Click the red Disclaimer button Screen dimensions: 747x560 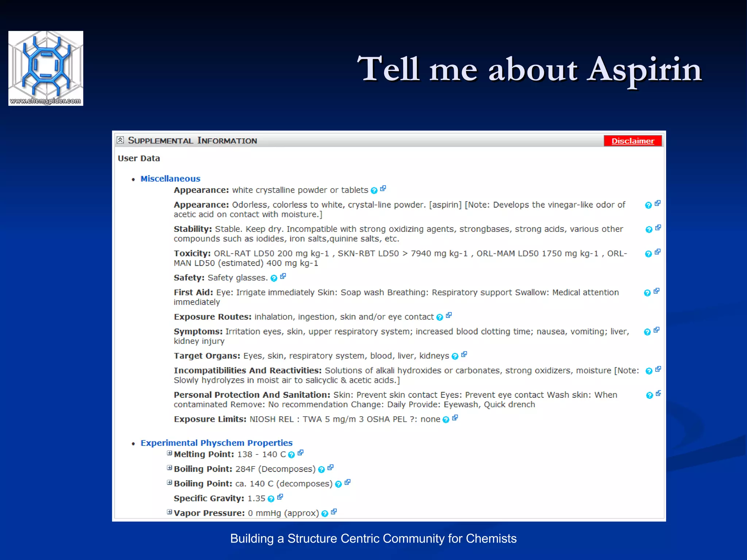(633, 141)
